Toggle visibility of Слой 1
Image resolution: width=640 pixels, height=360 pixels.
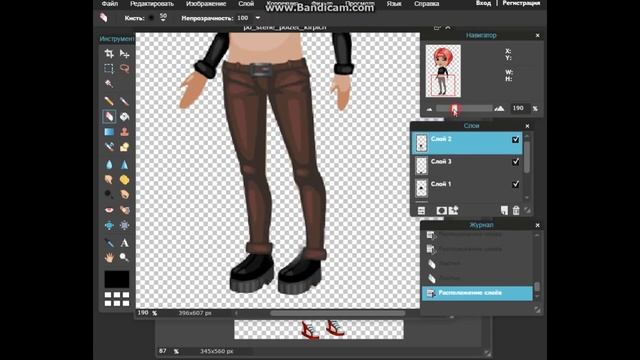[516, 184]
